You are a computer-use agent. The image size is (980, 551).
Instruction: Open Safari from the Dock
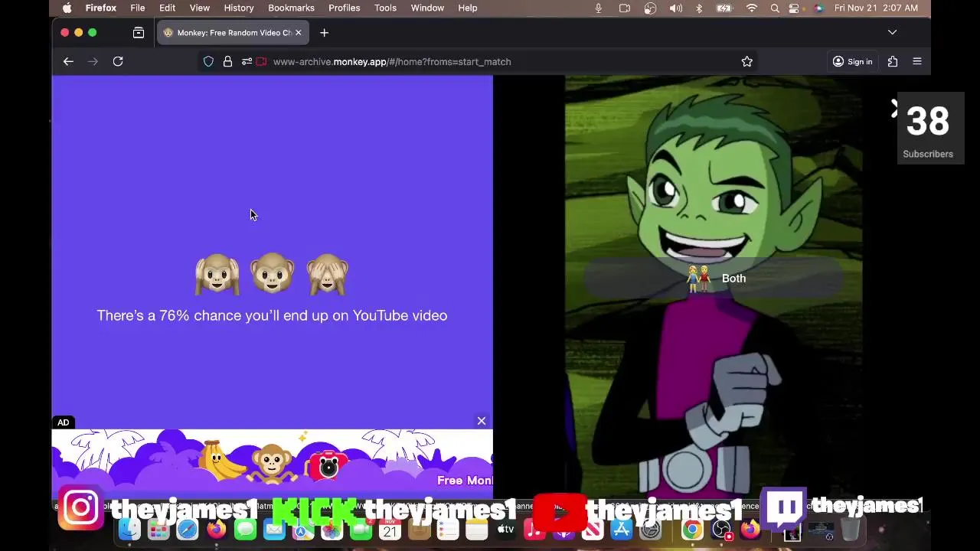tap(188, 529)
